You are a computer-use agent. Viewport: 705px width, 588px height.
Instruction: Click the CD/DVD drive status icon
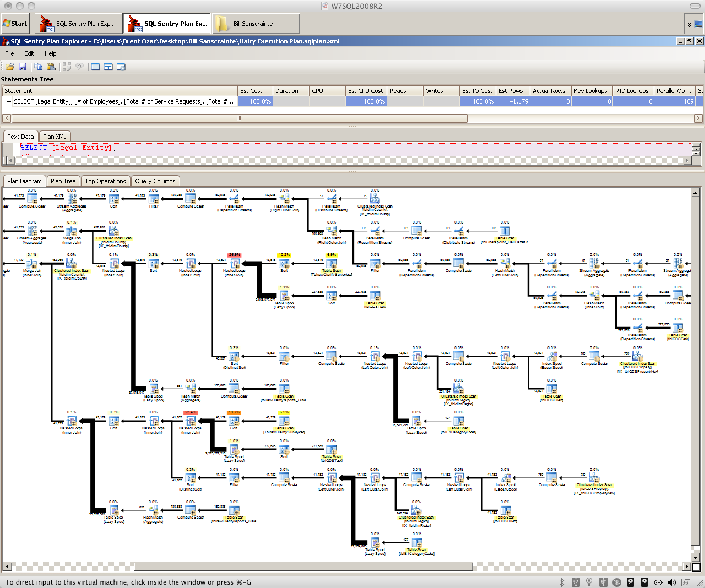click(617, 582)
